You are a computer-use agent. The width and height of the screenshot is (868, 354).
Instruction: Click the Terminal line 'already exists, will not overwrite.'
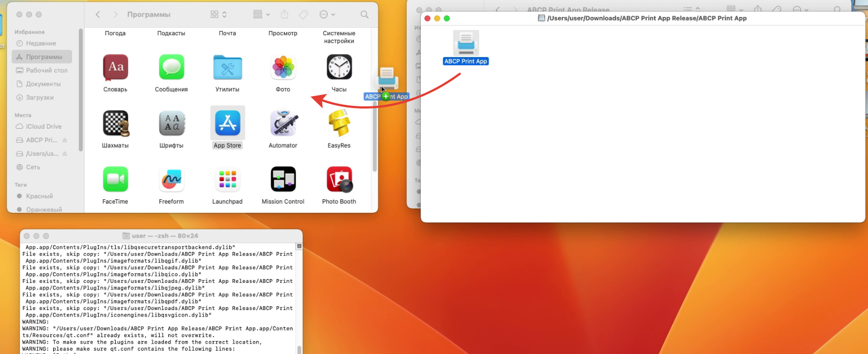[156, 336]
